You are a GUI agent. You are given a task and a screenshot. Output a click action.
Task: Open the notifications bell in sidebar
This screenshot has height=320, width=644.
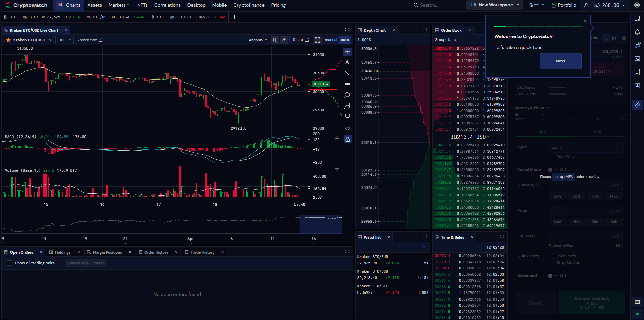(x=637, y=32)
